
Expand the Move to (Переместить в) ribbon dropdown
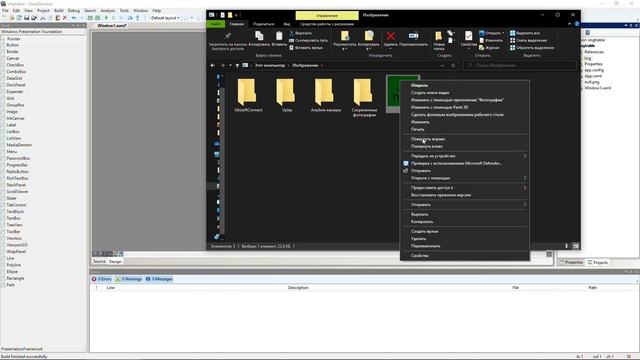click(344, 49)
